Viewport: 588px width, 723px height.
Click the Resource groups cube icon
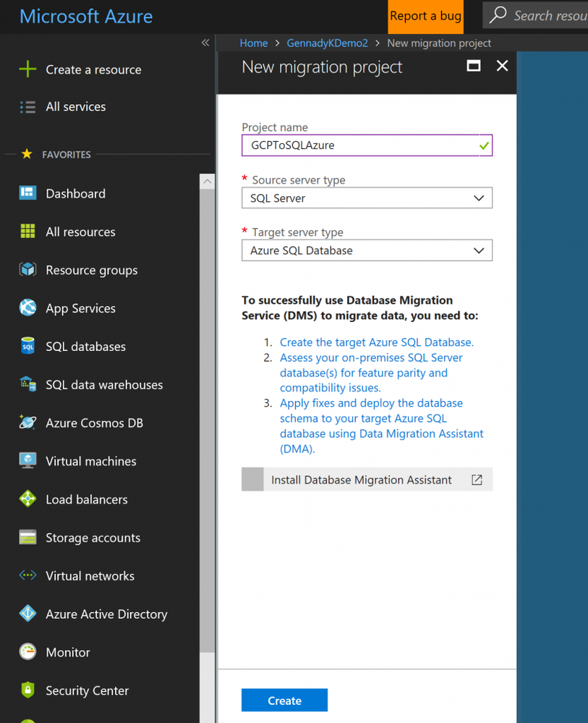[27, 269]
